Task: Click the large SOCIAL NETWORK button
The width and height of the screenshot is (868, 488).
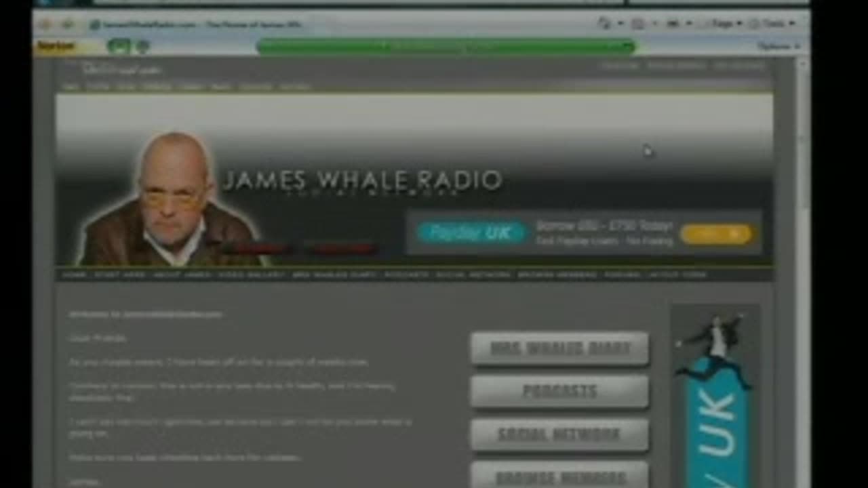Action: (560, 435)
